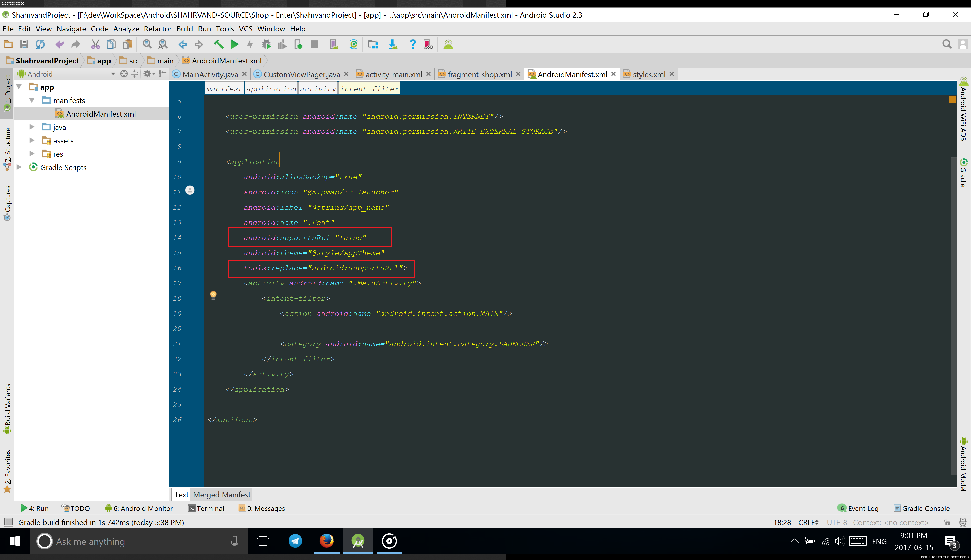Toggle tool window bars icon bottom-left corner
971x560 pixels.
point(8,522)
